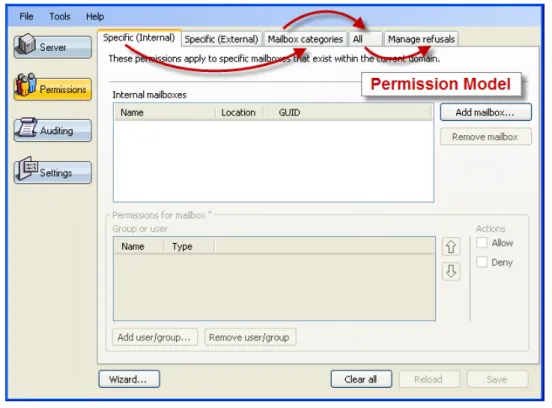Image resolution: width=552 pixels, height=408 pixels.
Task: Click the Clear all button
Action: [361, 379]
